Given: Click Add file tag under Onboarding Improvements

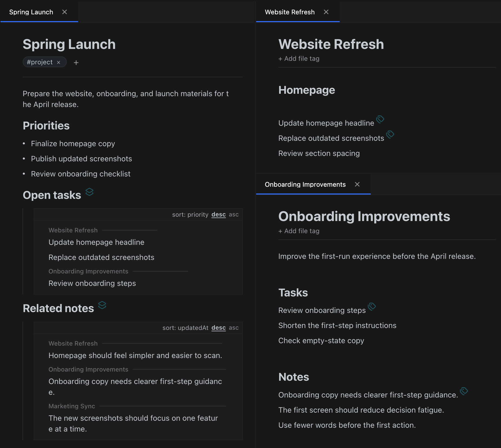Looking at the screenshot, I should pos(299,231).
